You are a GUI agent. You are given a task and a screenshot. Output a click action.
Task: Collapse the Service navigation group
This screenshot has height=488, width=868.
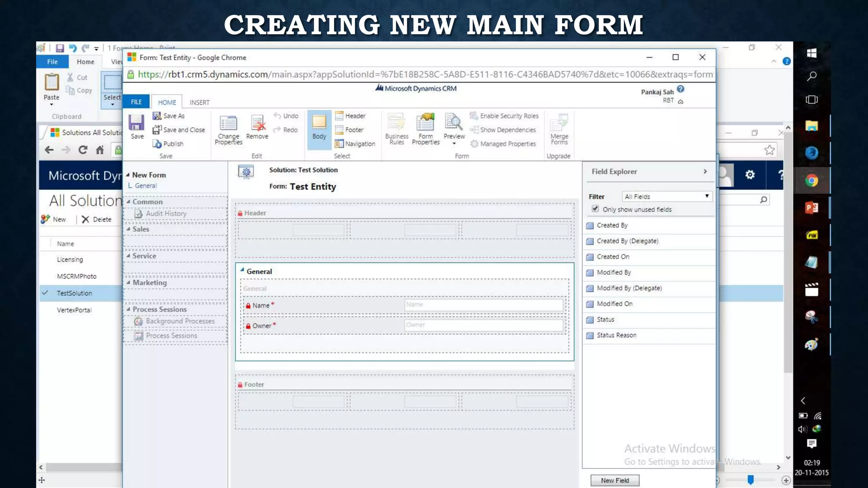point(128,256)
